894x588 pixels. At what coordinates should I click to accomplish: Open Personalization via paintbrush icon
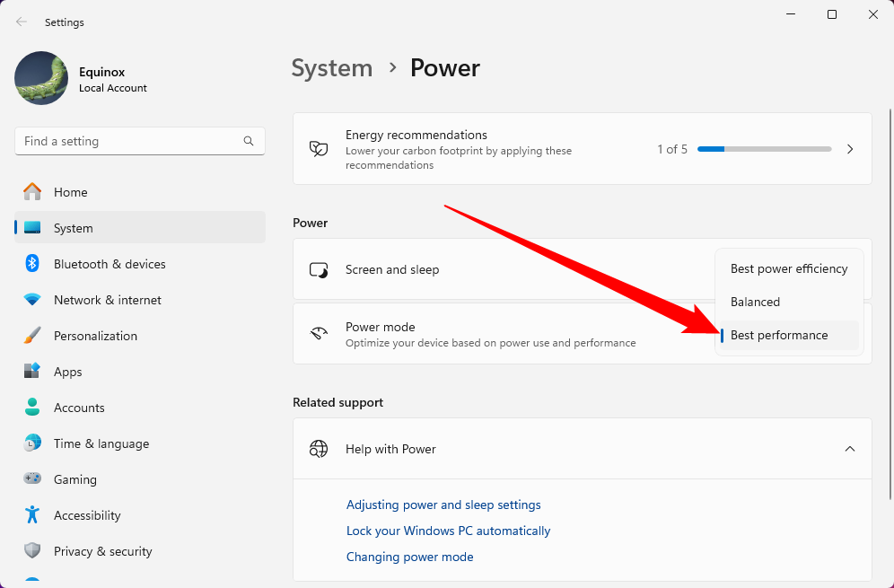click(32, 336)
